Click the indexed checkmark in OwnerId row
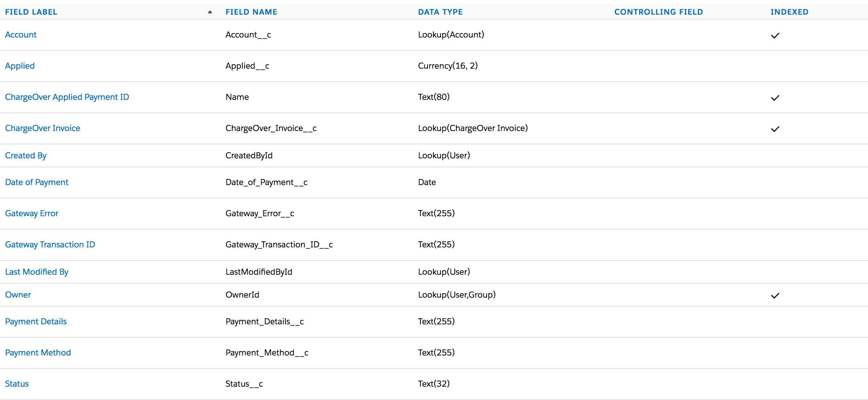The width and height of the screenshot is (868, 400). click(775, 295)
